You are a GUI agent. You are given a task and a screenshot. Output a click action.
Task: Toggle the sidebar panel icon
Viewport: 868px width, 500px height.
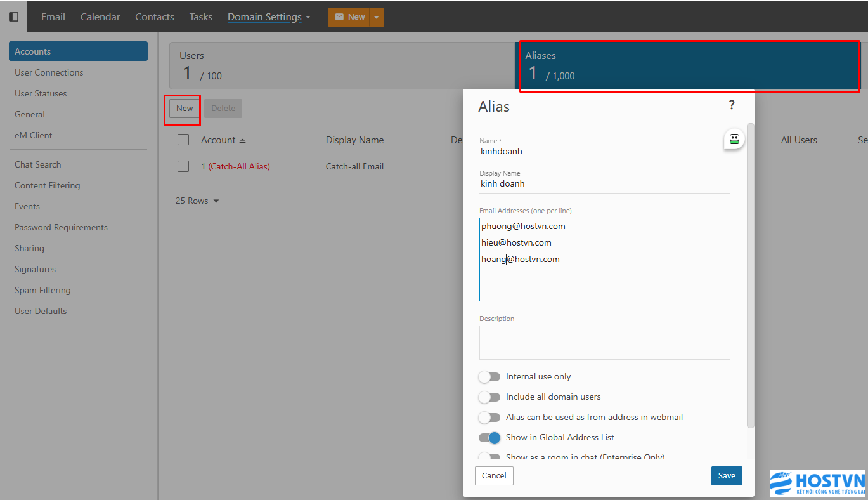pos(13,16)
